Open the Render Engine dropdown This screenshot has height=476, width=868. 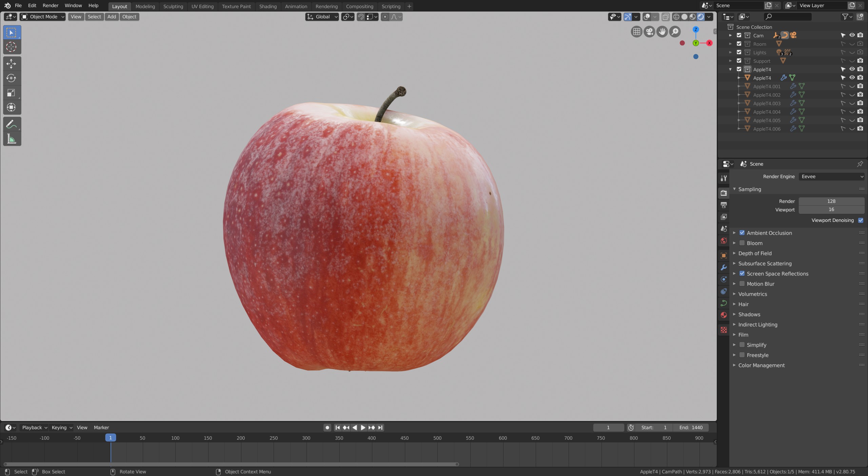coord(831,176)
